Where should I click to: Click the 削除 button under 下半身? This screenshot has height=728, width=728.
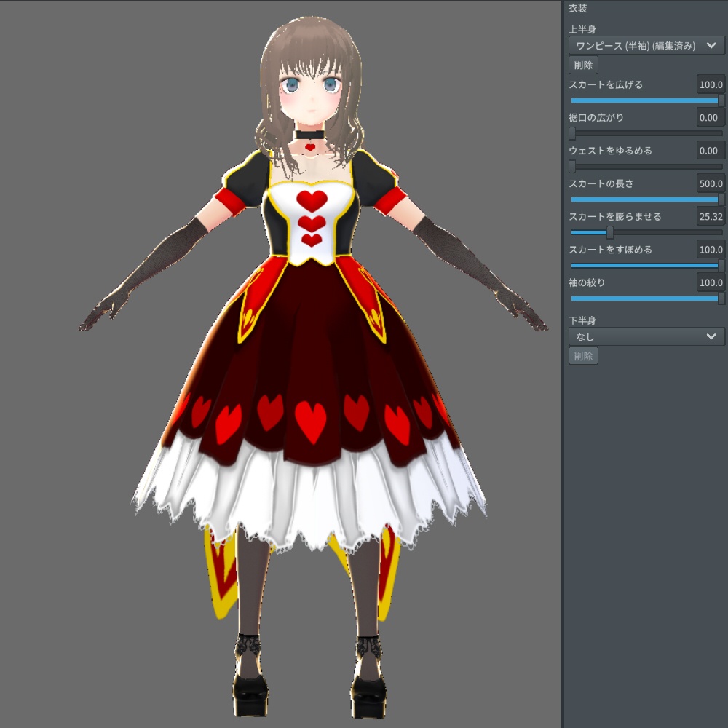[x=583, y=356]
